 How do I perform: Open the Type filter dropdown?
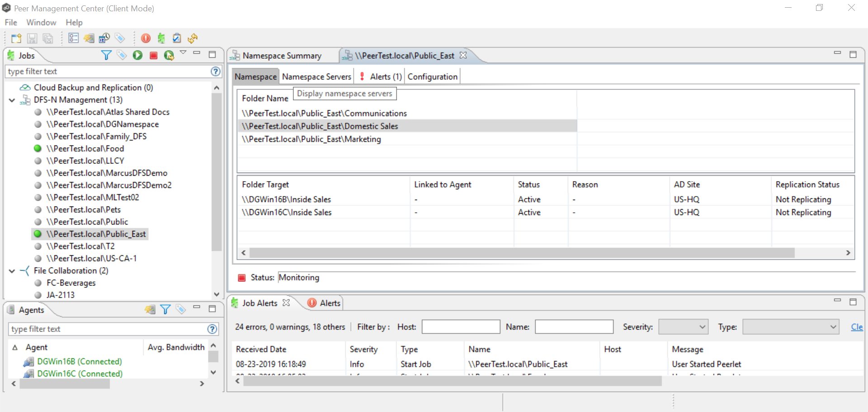(x=791, y=327)
